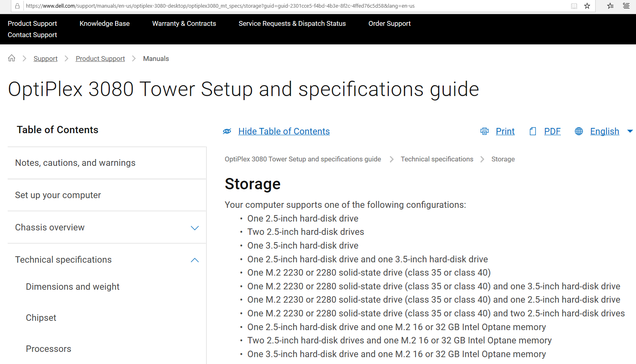Click the Table of Contents heading
The image size is (636, 364).
pyautogui.click(x=57, y=130)
